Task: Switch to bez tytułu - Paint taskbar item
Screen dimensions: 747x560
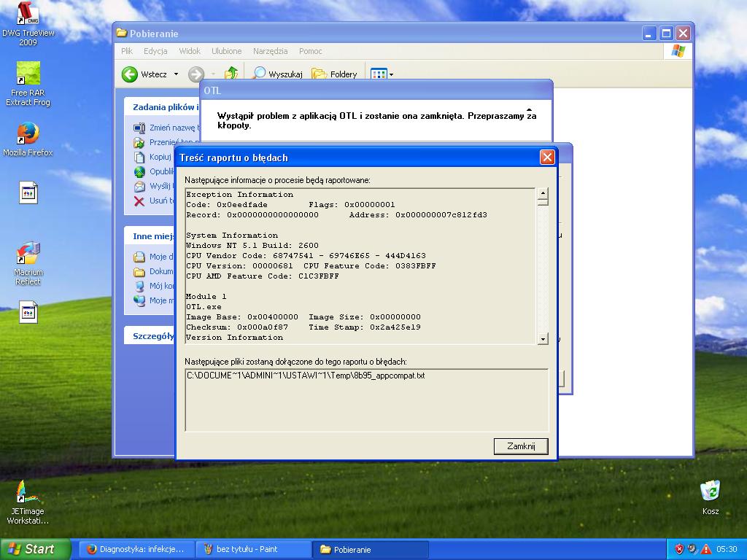Action: pos(253,549)
